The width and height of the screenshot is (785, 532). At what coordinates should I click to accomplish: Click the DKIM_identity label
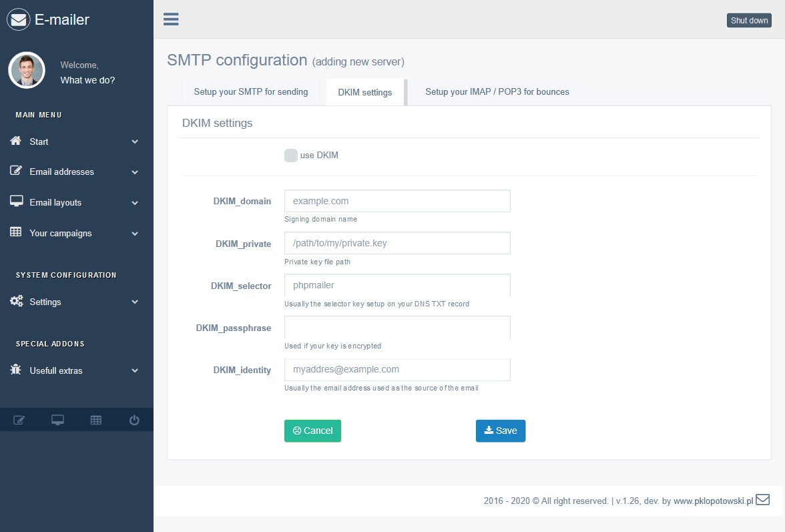[x=242, y=370]
